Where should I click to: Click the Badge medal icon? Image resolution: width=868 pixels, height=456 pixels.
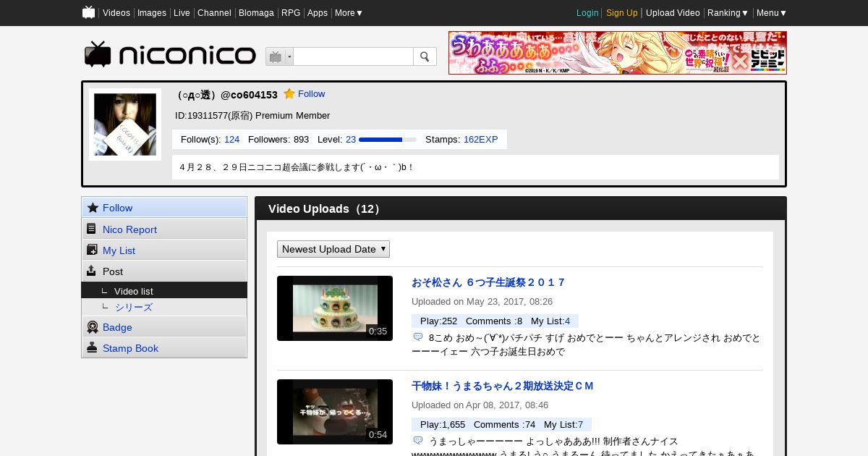[x=93, y=327]
